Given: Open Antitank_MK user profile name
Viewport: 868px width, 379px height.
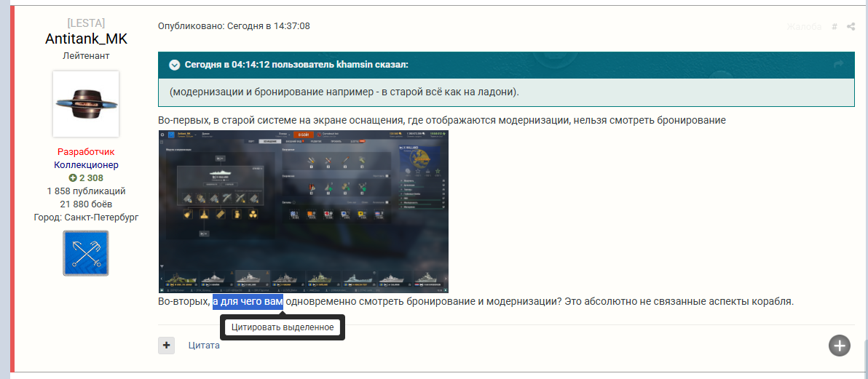Looking at the screenshot, I should coord(86,39).
